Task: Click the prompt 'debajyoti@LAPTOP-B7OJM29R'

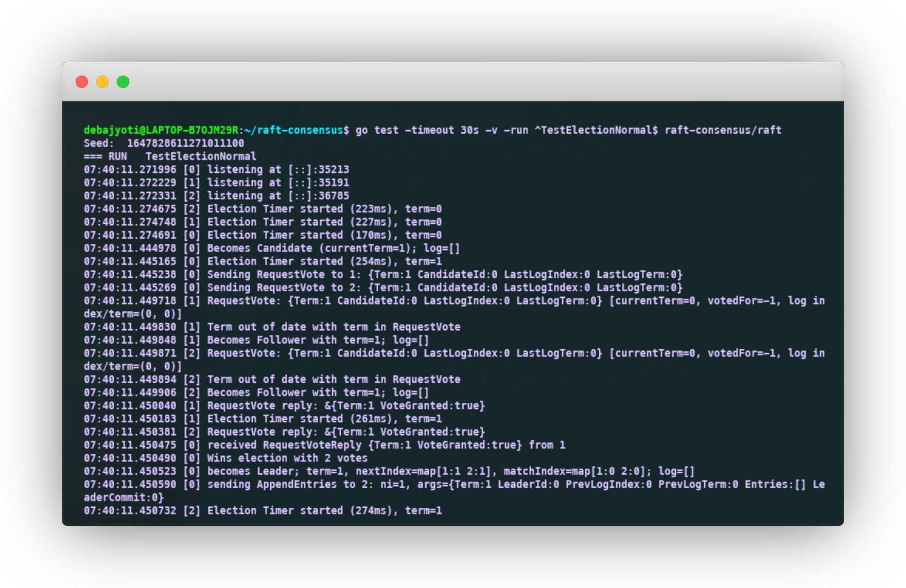Action: 161,130
